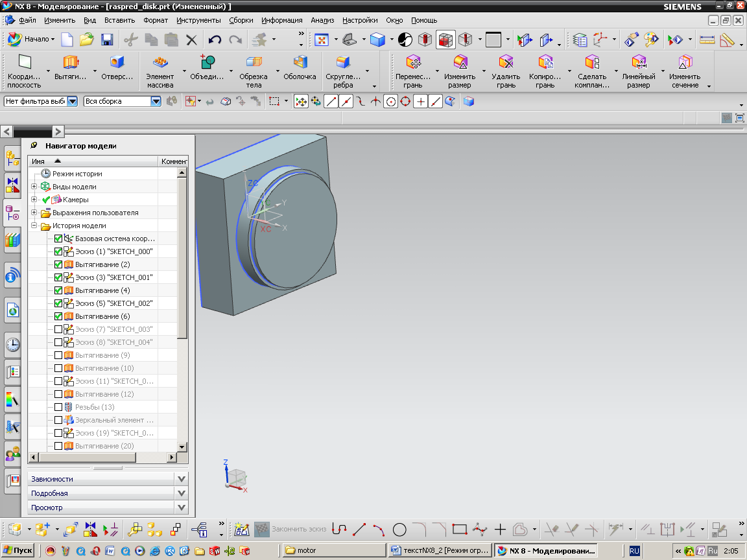Select the Make Coplanar (Сделать комплан...) tool

(592, 71)
